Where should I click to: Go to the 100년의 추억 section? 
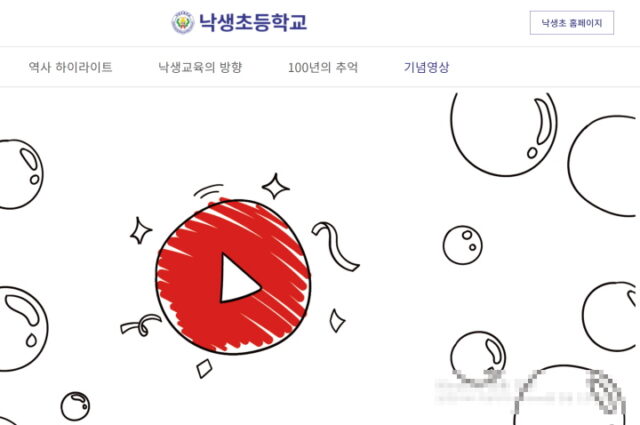pos(323,67)
